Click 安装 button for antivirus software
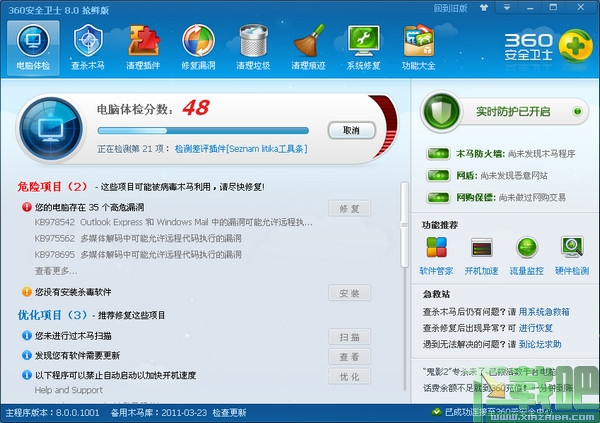Image resolution: width=600 pixels, height=423 pixels. 349,293
